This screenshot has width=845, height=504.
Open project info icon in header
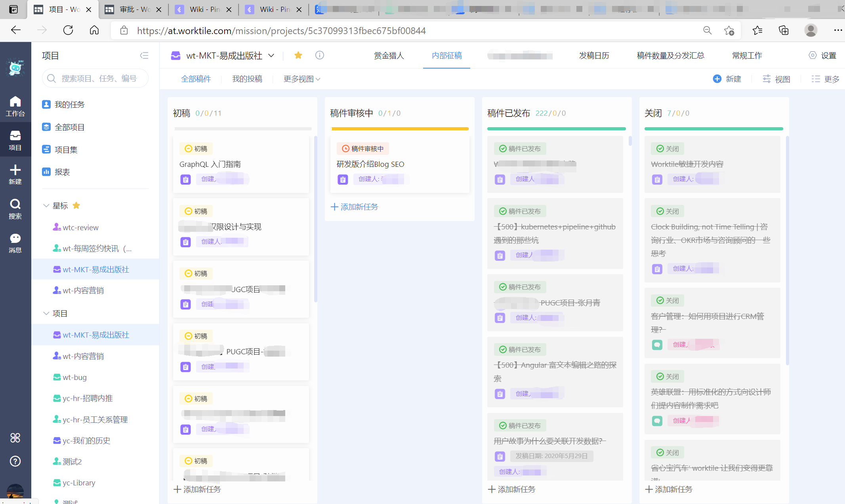(x=320, y=55)
